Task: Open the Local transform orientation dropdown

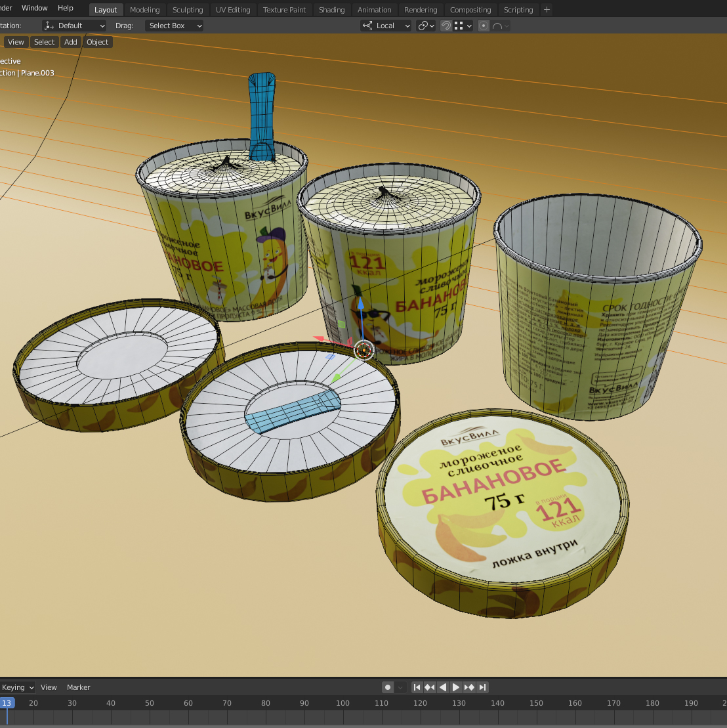Action: pyautogui.click(x=386, y=26)
